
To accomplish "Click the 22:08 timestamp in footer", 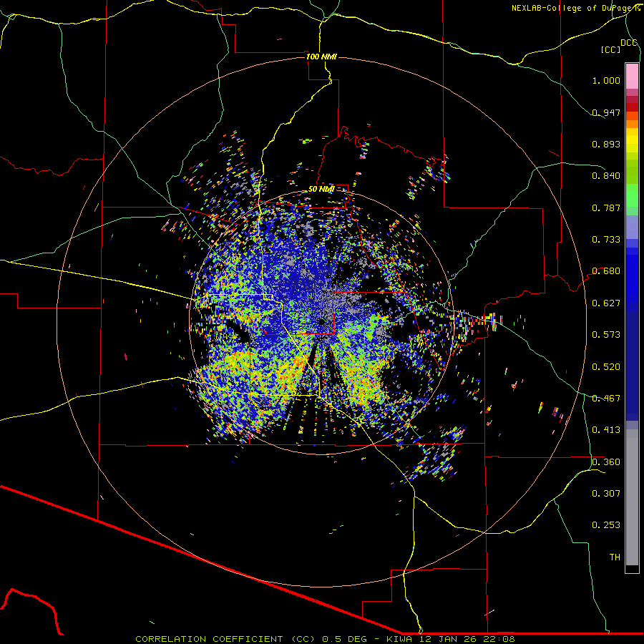I will point(499,639).
